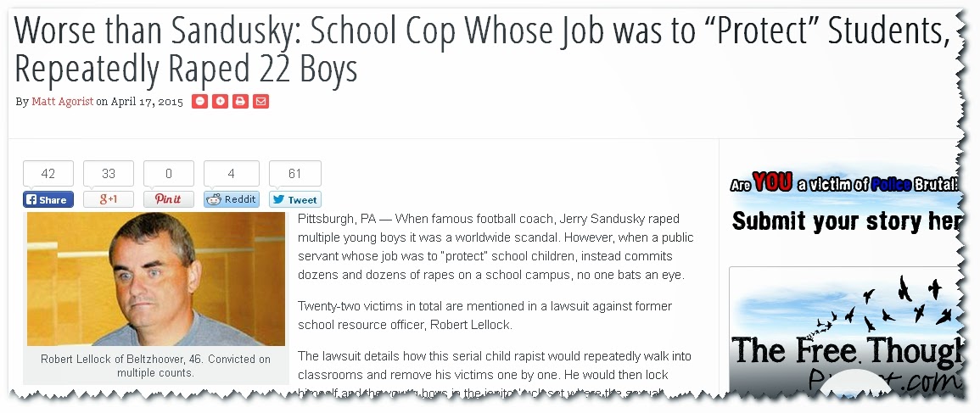
Task: Tweet the article on Twitter
Action: [x=295, y=199]
